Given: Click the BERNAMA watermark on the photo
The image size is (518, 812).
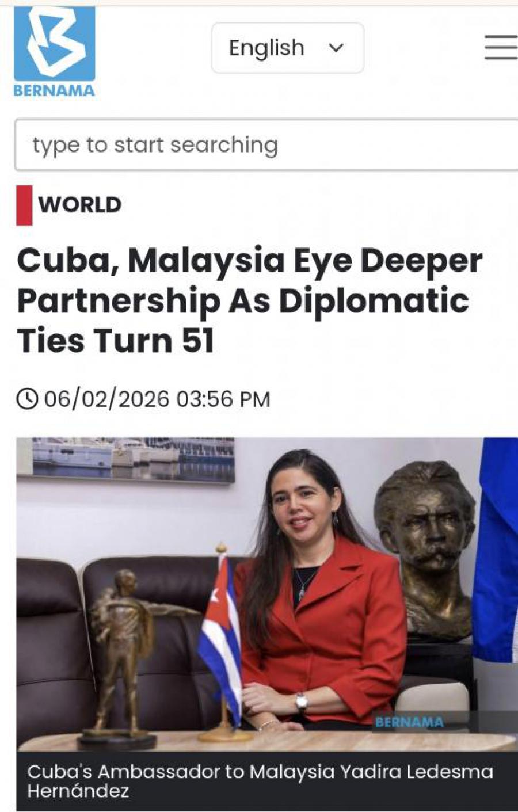Looking at the screenshot, I should click(409, 722).
